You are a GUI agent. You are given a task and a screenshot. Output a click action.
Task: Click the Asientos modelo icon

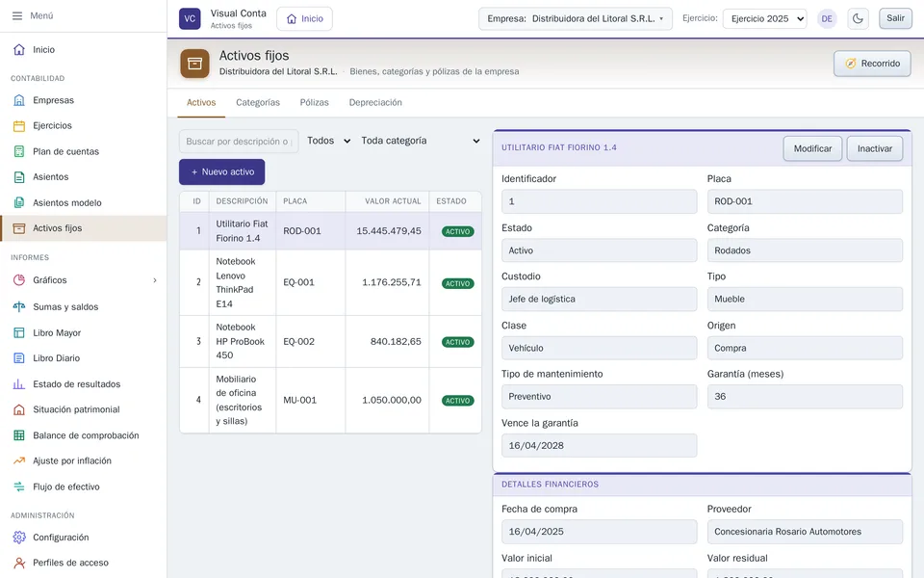coord(19,202)
